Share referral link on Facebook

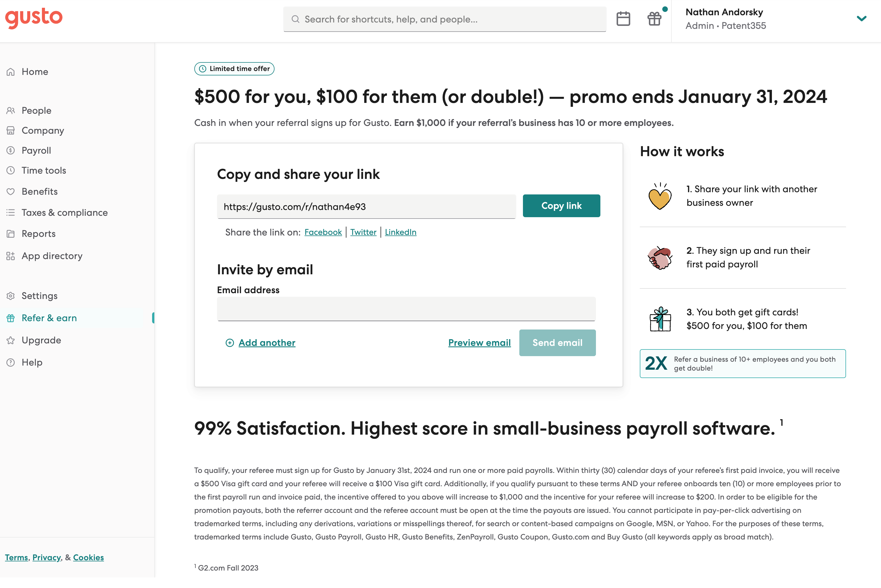point(322,232)
